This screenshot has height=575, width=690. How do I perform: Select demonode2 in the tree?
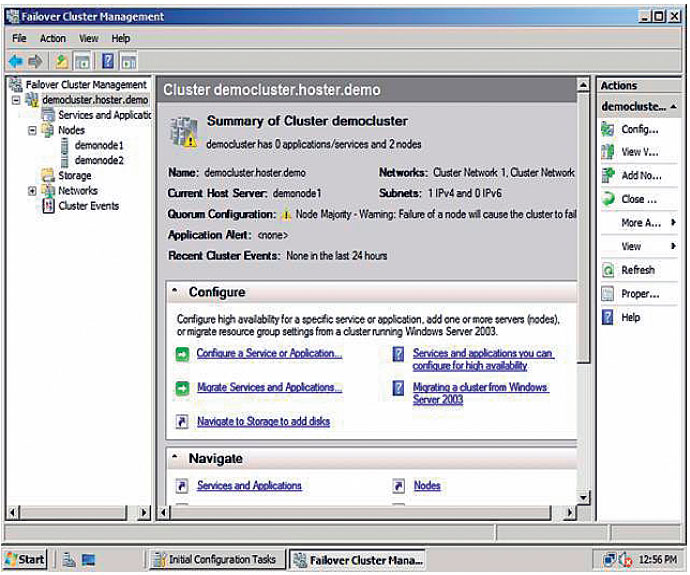click(99, 160)
